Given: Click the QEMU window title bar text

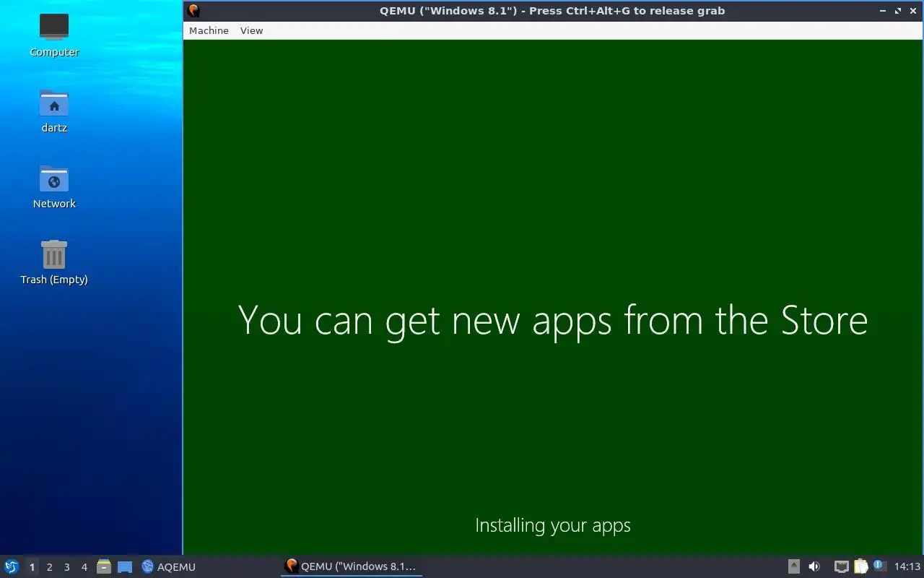Looking at the screenshot, I should 552,11.
